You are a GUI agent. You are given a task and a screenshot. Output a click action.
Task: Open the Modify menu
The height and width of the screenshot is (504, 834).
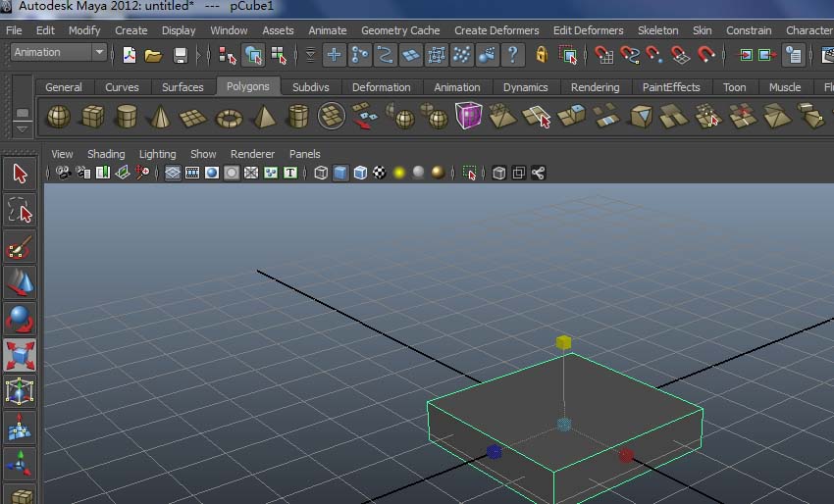pos(84,30)
